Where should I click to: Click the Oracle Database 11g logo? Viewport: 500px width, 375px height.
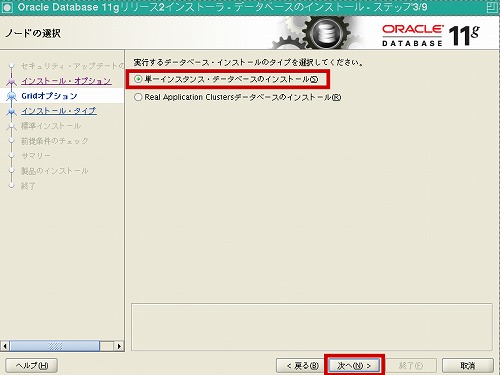point(431,35)
